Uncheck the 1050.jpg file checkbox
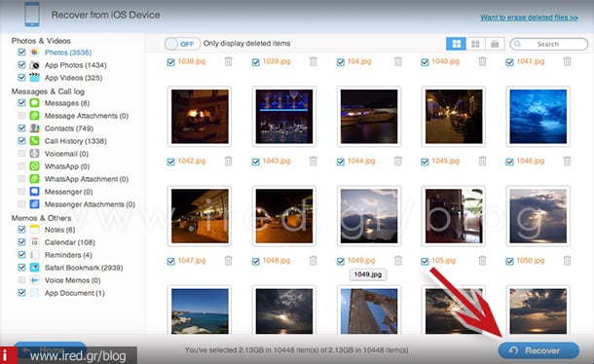 coord(509,262)
